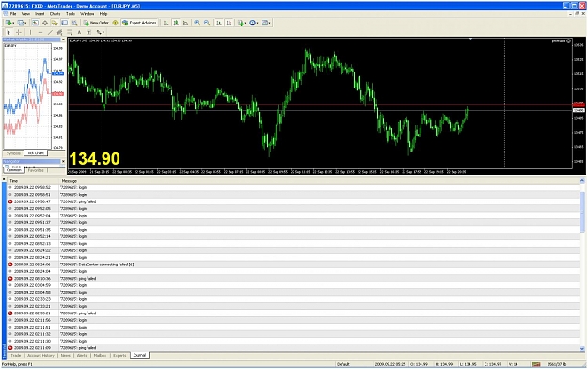Viewport: 588px width, 369px height.
Task: Toggle the Expert Advisors button
Action: pos(139,23)
